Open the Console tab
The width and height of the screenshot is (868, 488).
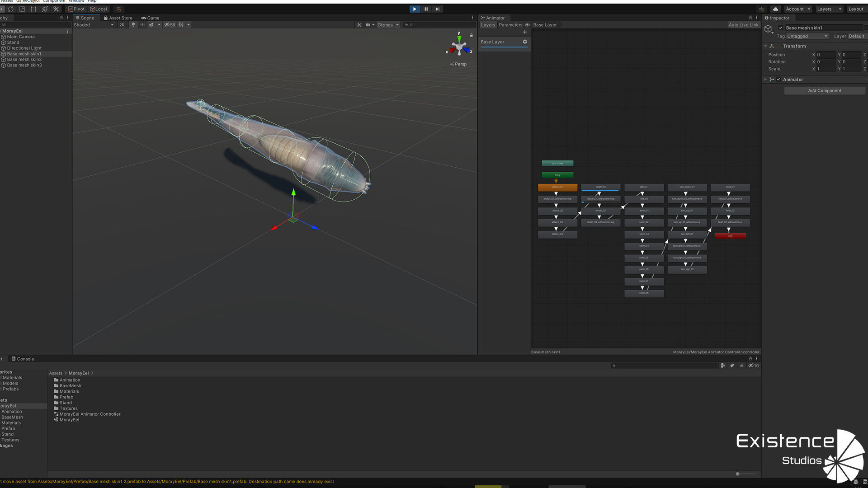(23, 359)
